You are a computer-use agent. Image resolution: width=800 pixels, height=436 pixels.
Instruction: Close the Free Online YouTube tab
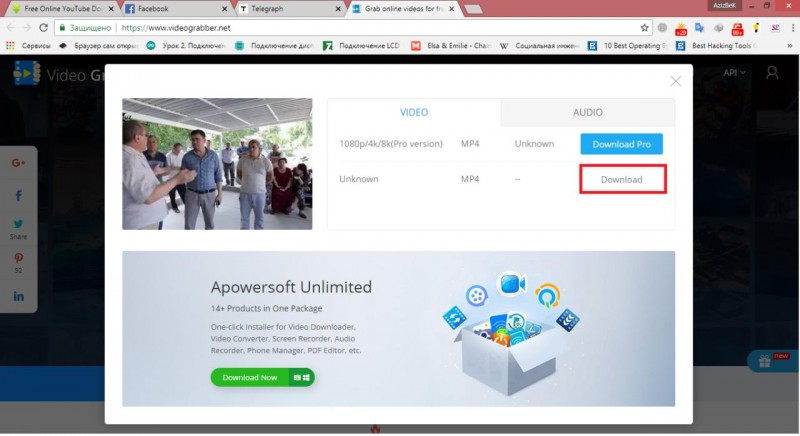(x=111, y=9)
